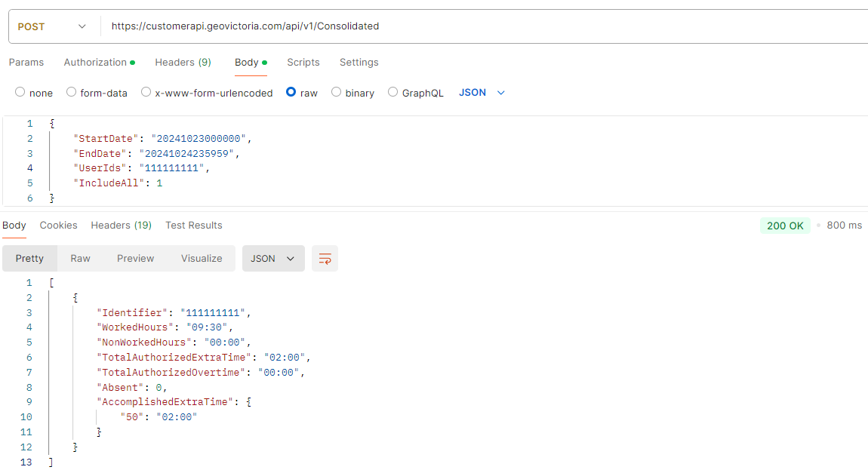Open request Headers (9) tab
The image size is (868, 470).
[x=183, y=63]
